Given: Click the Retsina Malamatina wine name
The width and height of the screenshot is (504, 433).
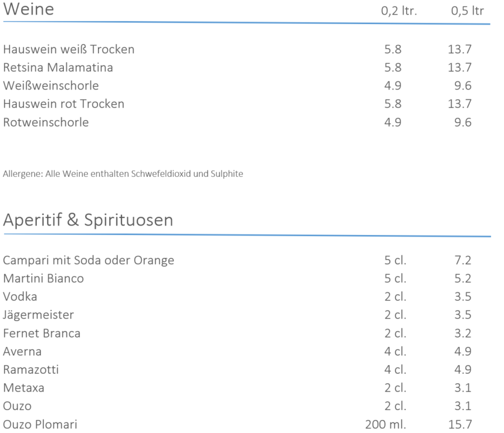Looking at the screenshot, I should 58,68.
